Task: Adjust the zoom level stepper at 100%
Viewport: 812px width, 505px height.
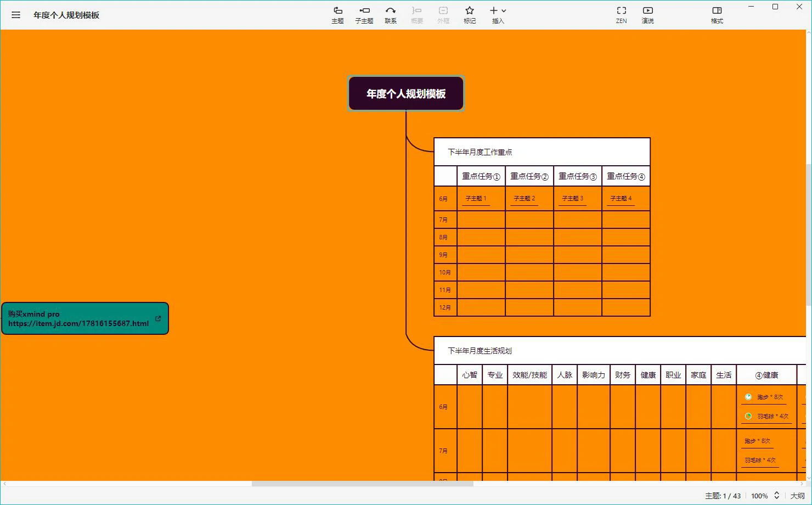Action: pos(777,495)
